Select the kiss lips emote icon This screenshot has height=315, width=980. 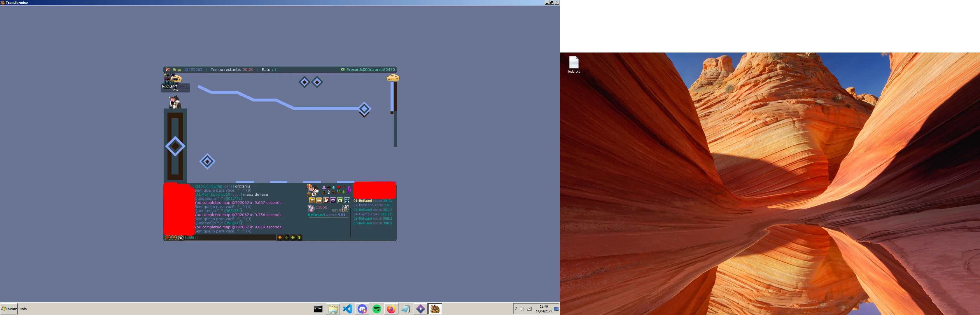click(x=329, y=188)
